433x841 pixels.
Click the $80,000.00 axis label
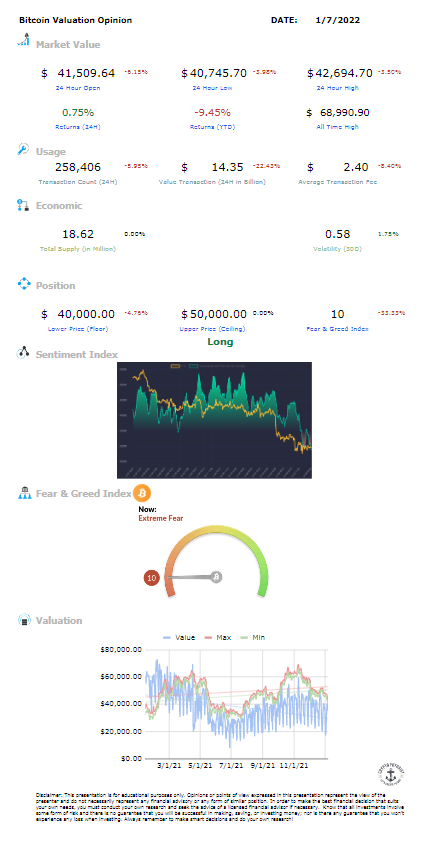121,650
